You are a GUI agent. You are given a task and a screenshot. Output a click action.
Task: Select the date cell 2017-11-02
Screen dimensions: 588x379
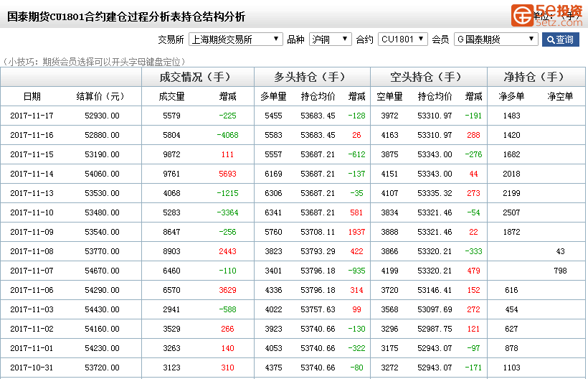point(32,329)
